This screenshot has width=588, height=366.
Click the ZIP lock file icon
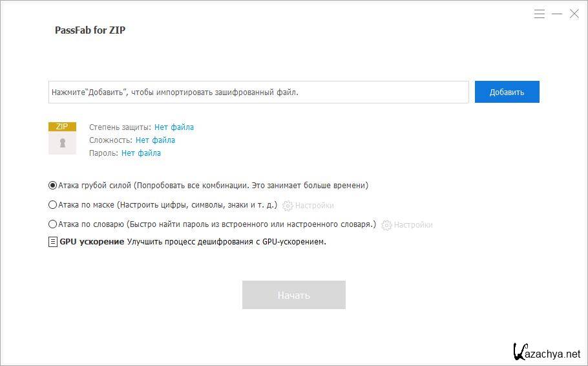click(x=62, y=138)
